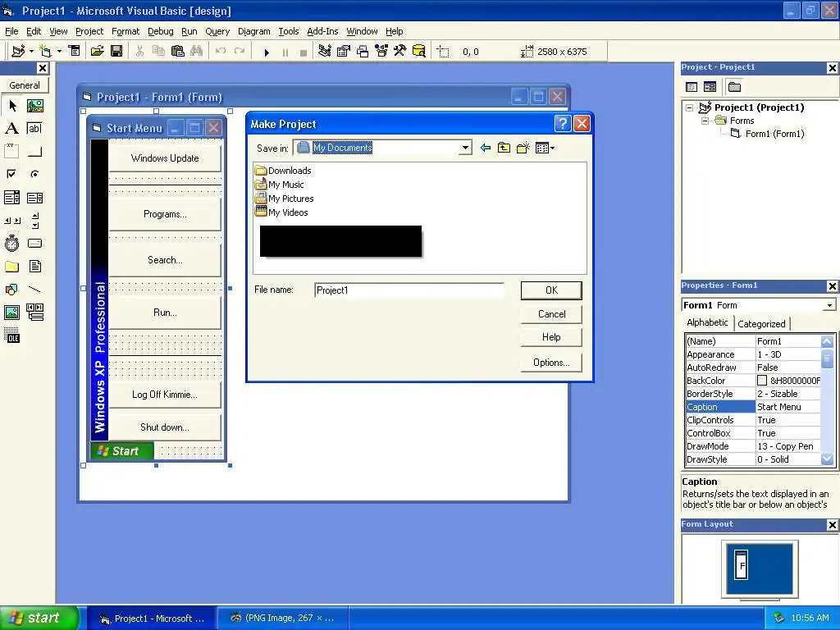Click the Options... button in Make Project
840x630 pixels.
click(551, 363)
